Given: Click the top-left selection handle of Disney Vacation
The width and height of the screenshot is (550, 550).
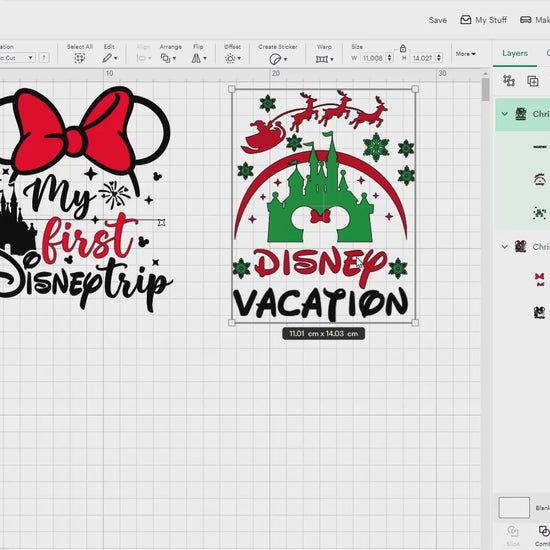Looking at the screenshot, I should pyautogui.click(x=232, y=89).
